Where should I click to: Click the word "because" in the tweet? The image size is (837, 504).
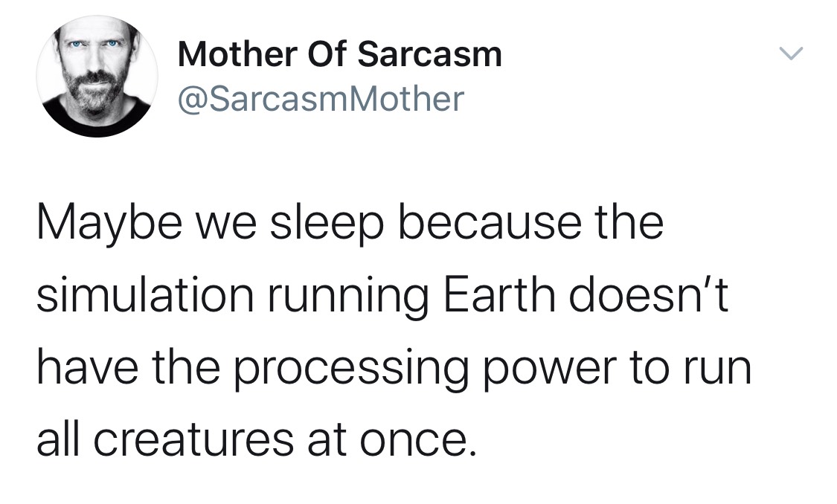pos(490,222)
